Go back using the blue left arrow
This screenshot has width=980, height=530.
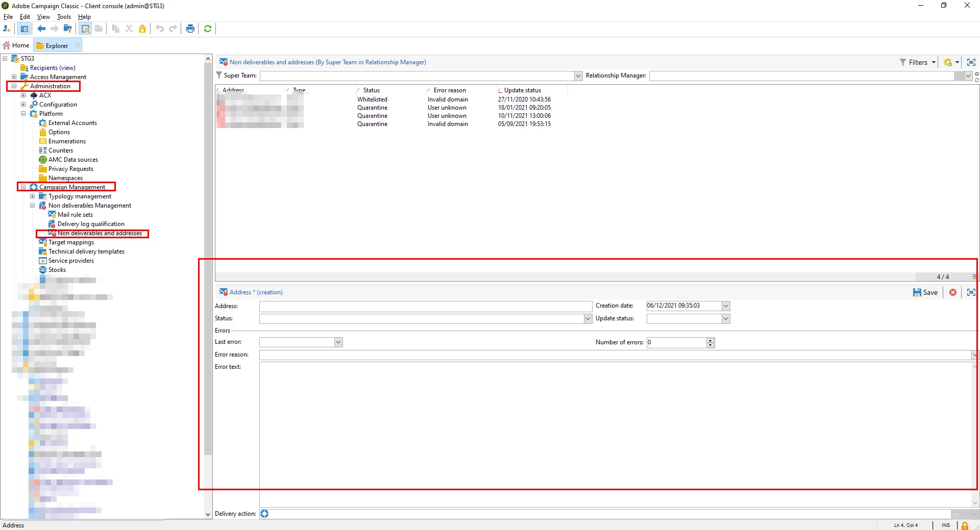[x=41, y=29]
